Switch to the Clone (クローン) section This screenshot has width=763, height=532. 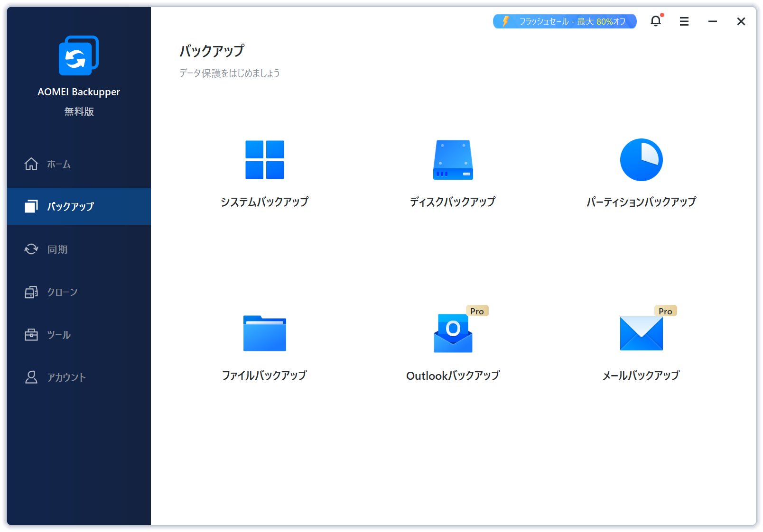(x=62, y=292)
